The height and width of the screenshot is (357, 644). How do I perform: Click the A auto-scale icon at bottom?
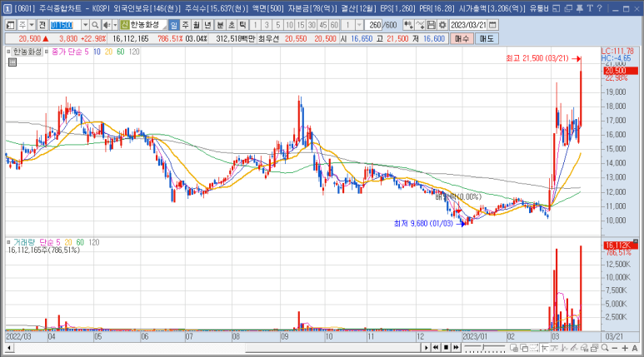[635, 348]
